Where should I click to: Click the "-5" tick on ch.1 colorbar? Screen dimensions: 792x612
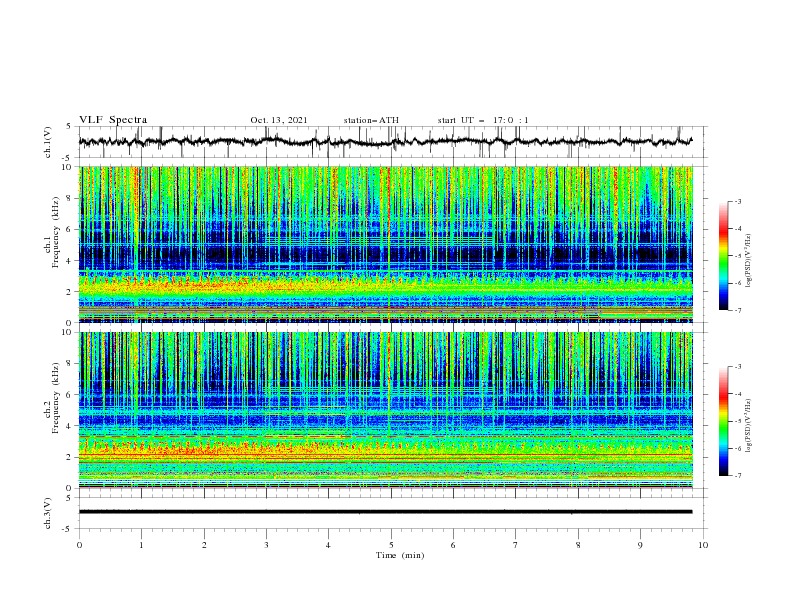click(x=737, y=256)
